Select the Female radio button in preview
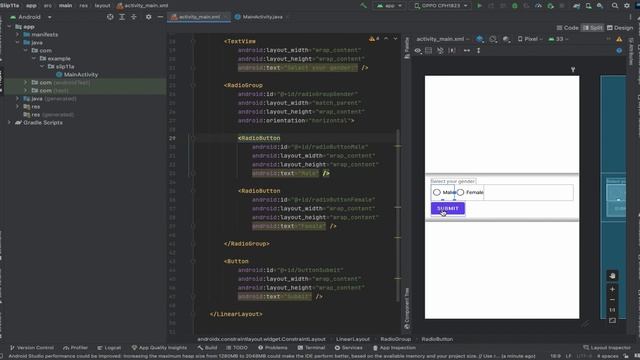640x360 pixels. coord(470,192)
